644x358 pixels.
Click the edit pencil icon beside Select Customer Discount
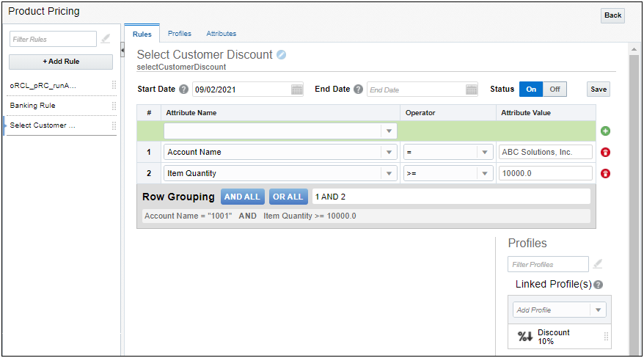coord(282,54)
